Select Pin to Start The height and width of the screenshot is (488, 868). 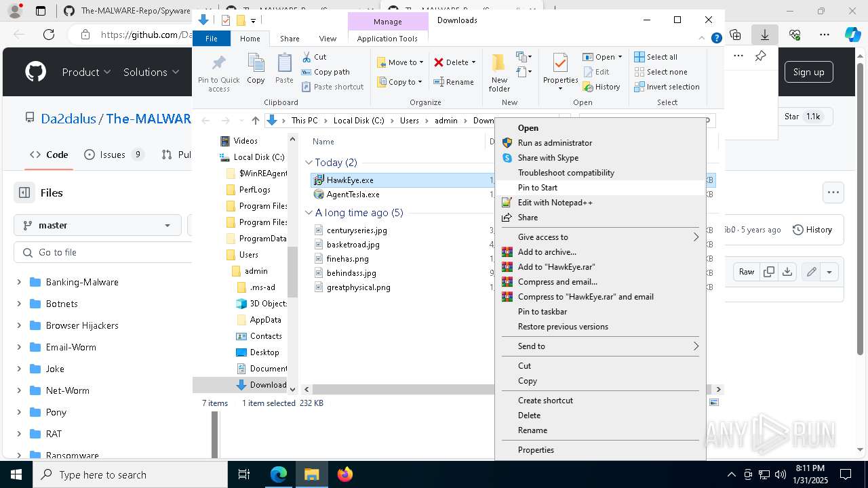pos(600,188)
